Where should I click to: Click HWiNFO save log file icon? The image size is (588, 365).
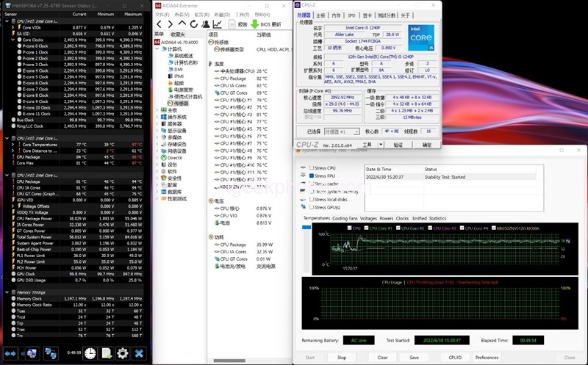107,353
